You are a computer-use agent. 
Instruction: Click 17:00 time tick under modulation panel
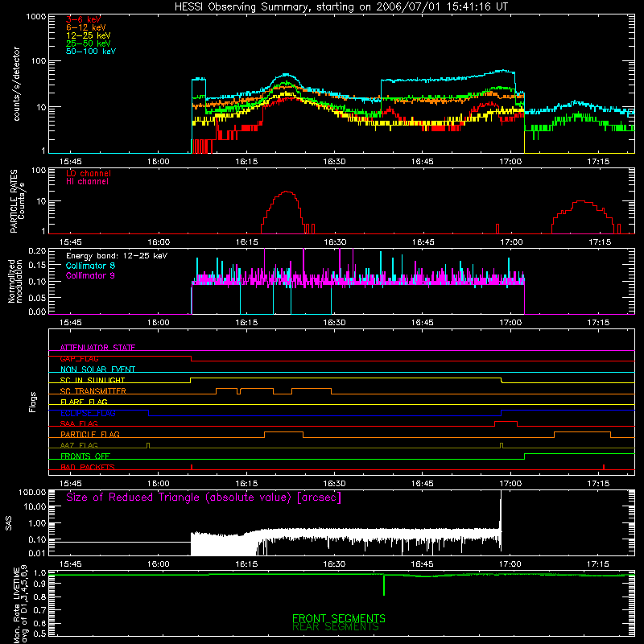(x=510, y=323)
